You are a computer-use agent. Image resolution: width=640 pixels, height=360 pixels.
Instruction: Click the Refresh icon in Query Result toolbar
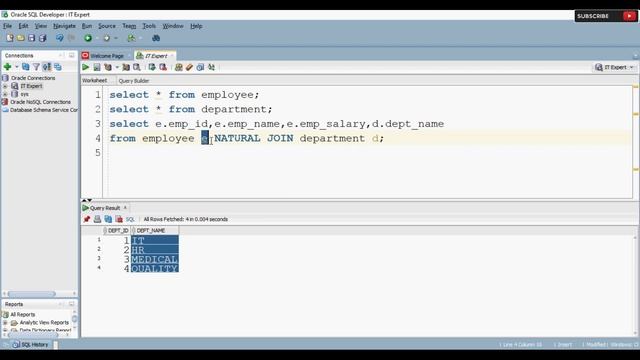click(108, 219)
